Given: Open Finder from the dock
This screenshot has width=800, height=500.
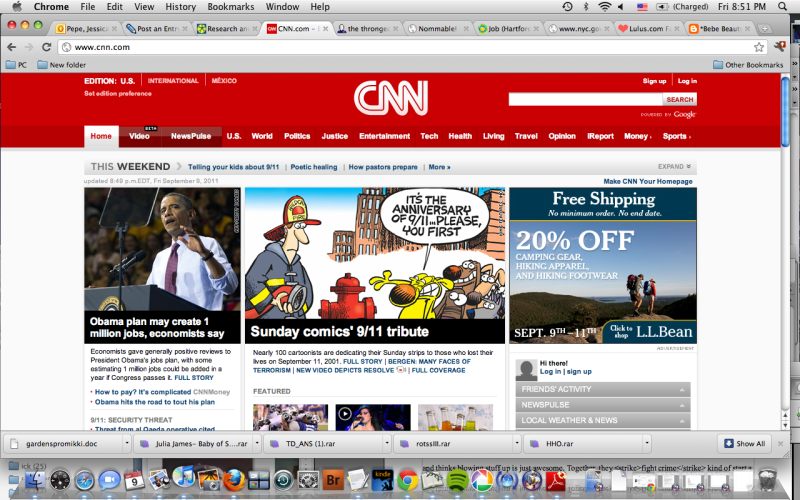Looking at the screenshot, I should click(x=35, y=481).
